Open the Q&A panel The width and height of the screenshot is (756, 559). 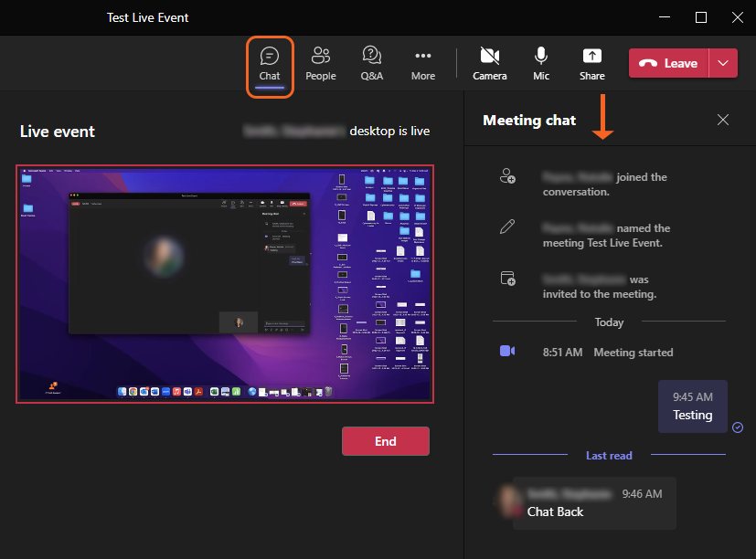pyautogui.click(x=372, y=64)
